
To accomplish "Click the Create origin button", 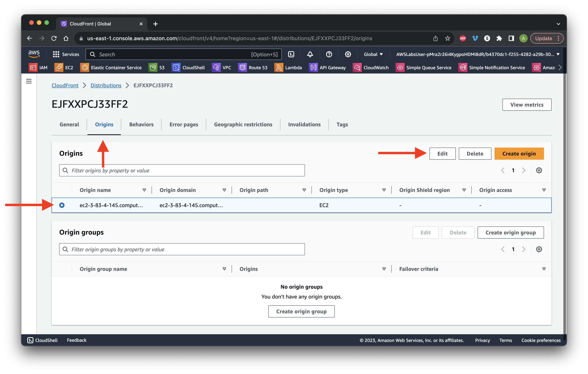I will (519, 154).
